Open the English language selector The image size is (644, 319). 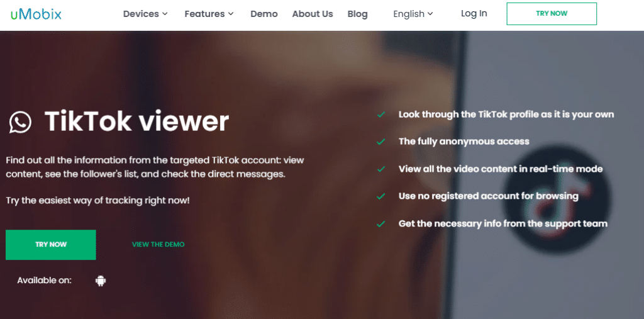click(x=413, y=14)
